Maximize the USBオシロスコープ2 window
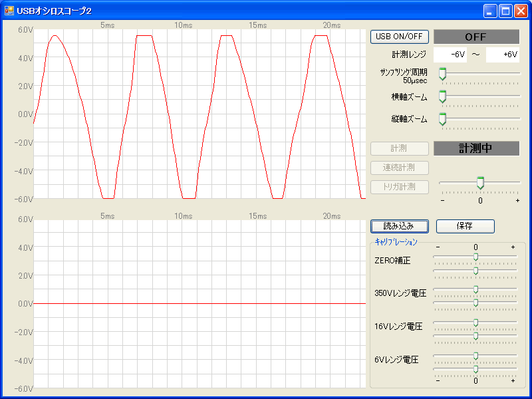 click(x=505, y=11)
